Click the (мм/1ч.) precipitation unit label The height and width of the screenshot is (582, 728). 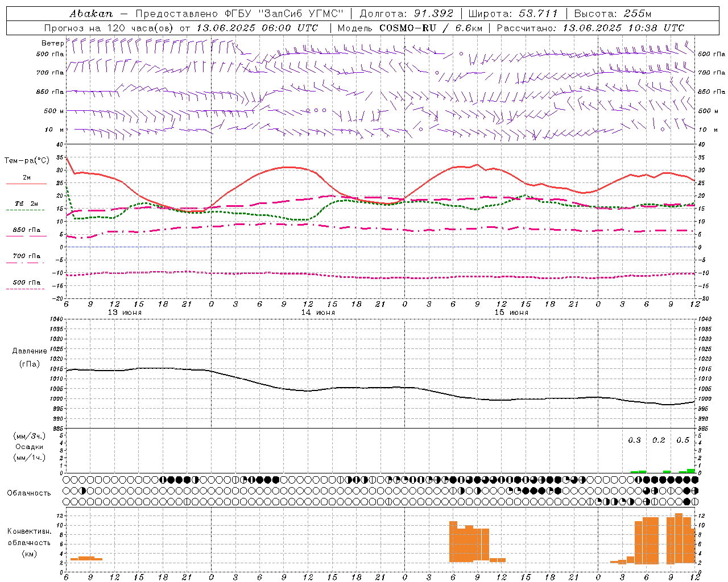coord(30,458)
